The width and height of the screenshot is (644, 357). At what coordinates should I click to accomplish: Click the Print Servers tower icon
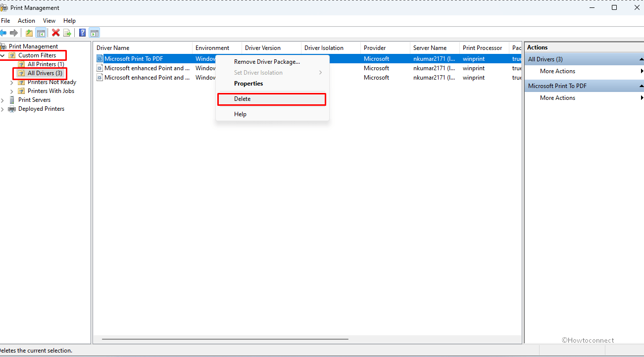point(12,100)
